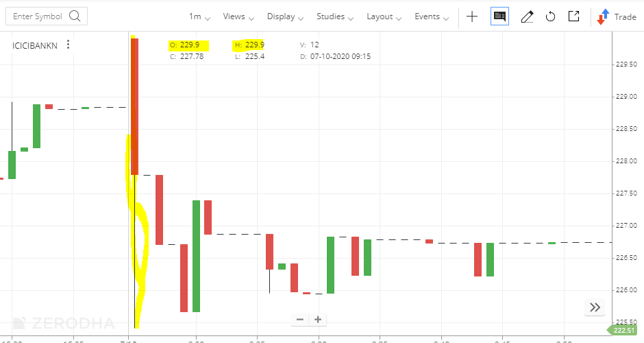Click the 226.50 price axis label
Viewport: 644px width, 343px height.
(x=627, y=258)
